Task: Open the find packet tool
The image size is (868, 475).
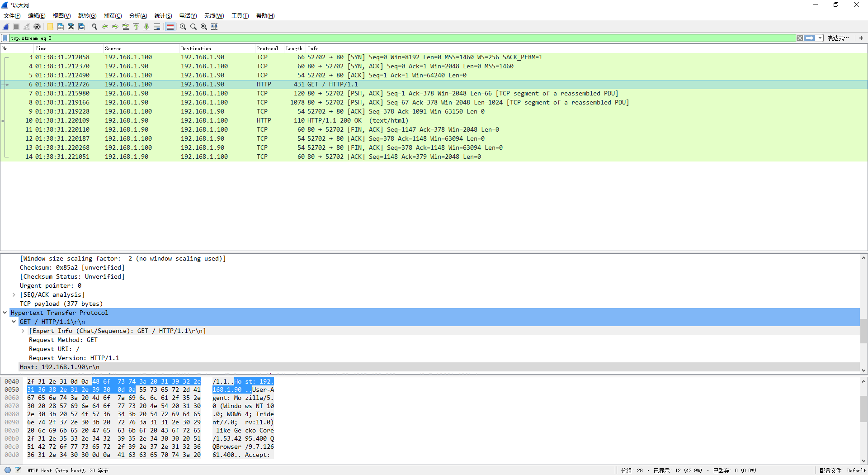Action: pos(94,27)
